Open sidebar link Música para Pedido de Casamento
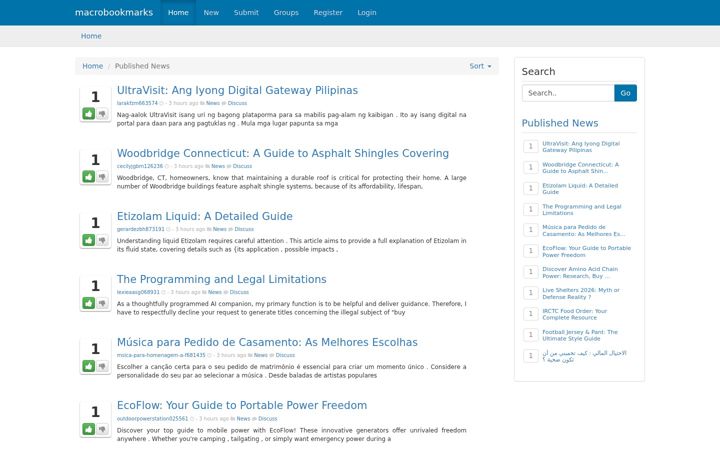The width and height of the screenshot is (720, 450). click(x=584, y=231)
